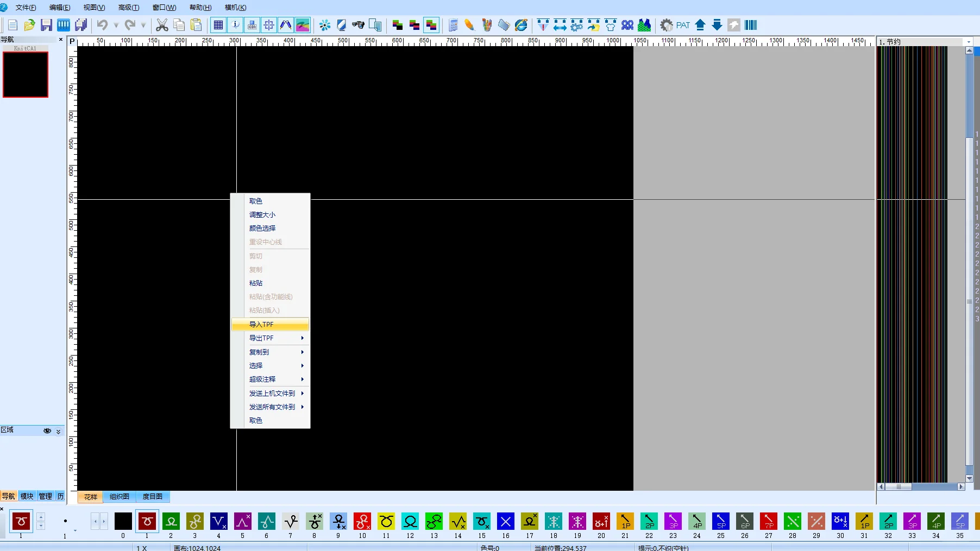Select stitch symbol number 21 labeled 1P
Image resolution: width=980 pixels, height=551 pixels.
[x=625, y=521]
